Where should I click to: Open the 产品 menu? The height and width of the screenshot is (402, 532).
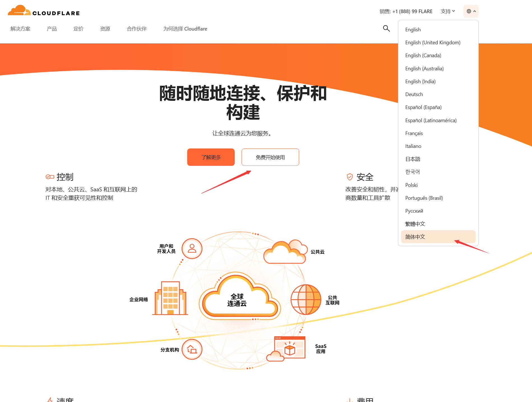(52, 29)
